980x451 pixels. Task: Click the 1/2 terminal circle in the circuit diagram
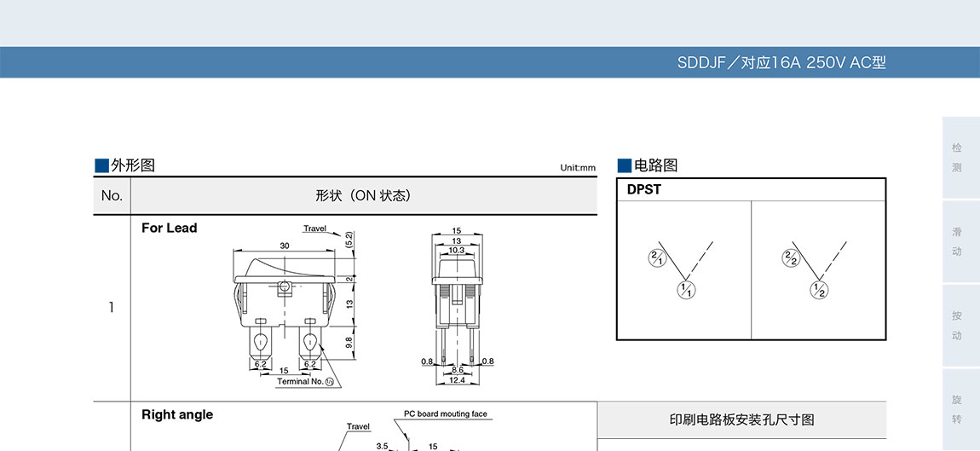pyautogui.click(x=819, y=290)
